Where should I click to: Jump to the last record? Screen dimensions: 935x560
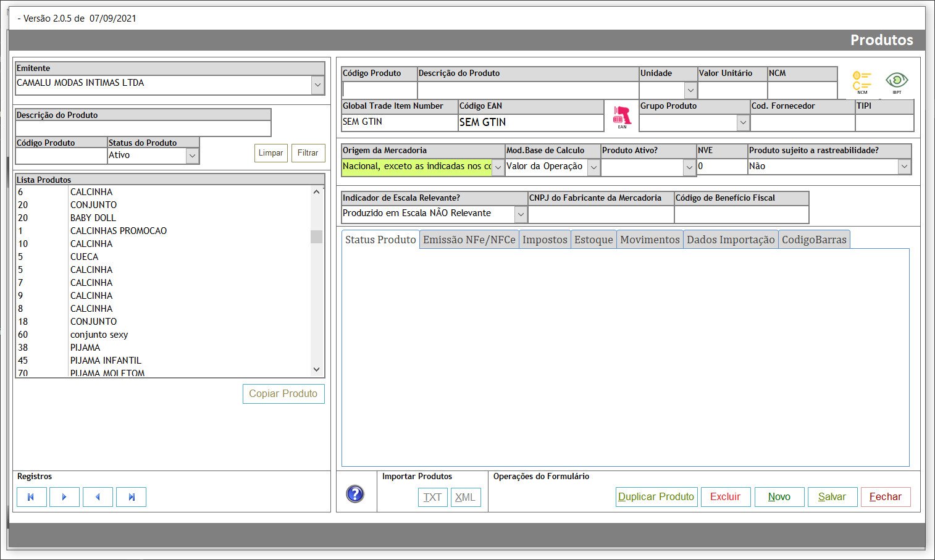point(131,497)
